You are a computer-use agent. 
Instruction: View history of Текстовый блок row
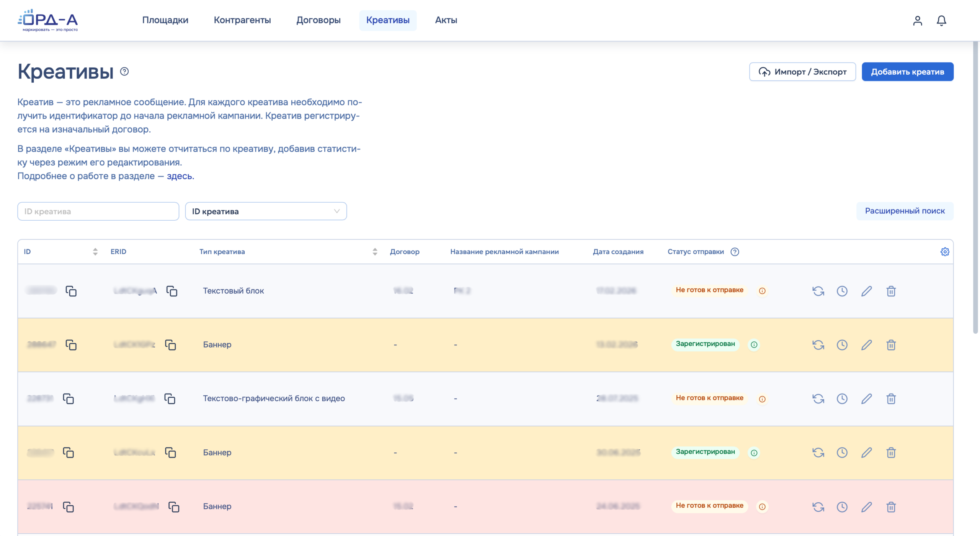point(842,291)
